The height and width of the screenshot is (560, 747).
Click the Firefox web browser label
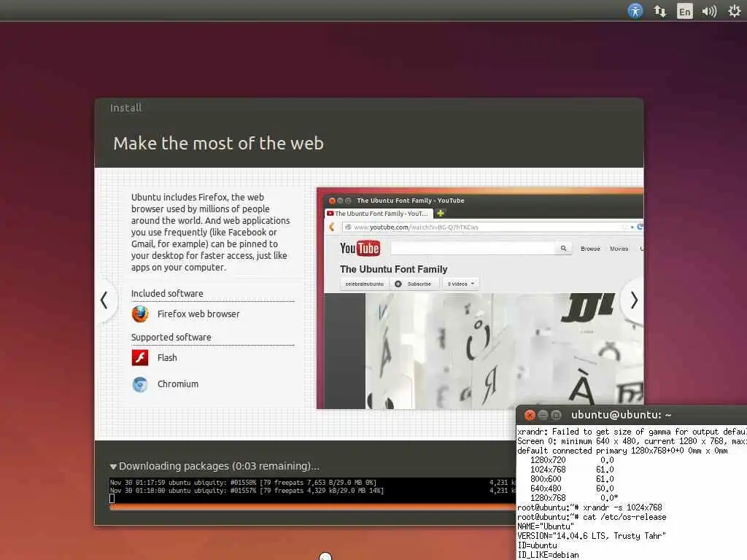[x=198, y=314]
